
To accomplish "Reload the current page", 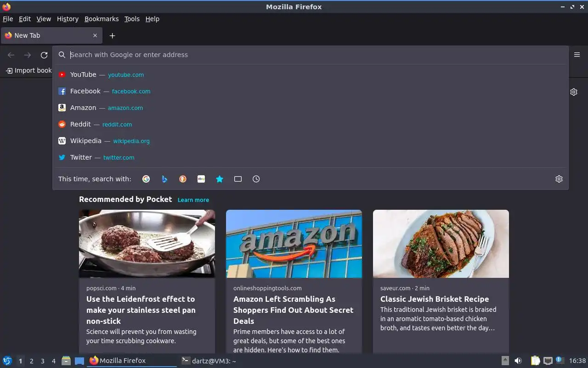I will 44,55.
